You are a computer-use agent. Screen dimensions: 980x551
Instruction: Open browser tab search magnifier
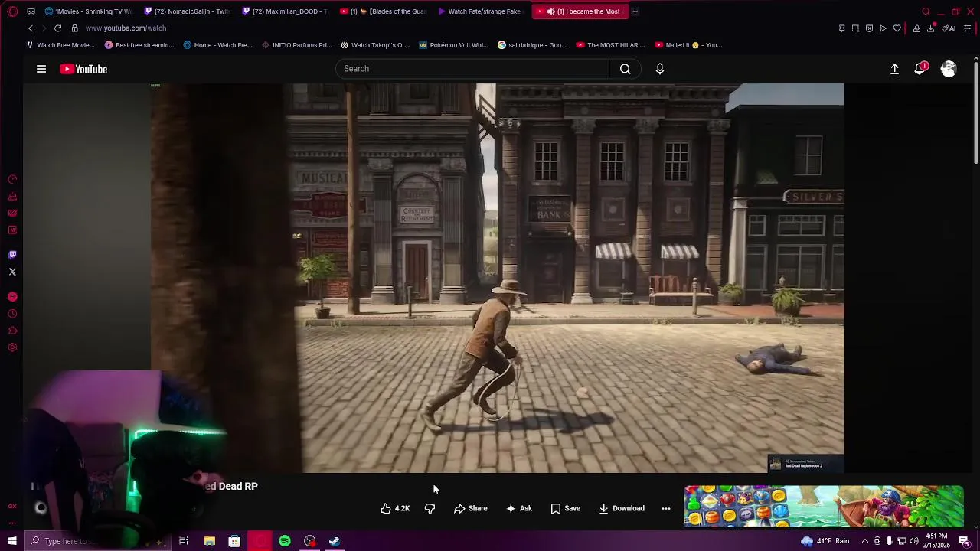point(926,11)
